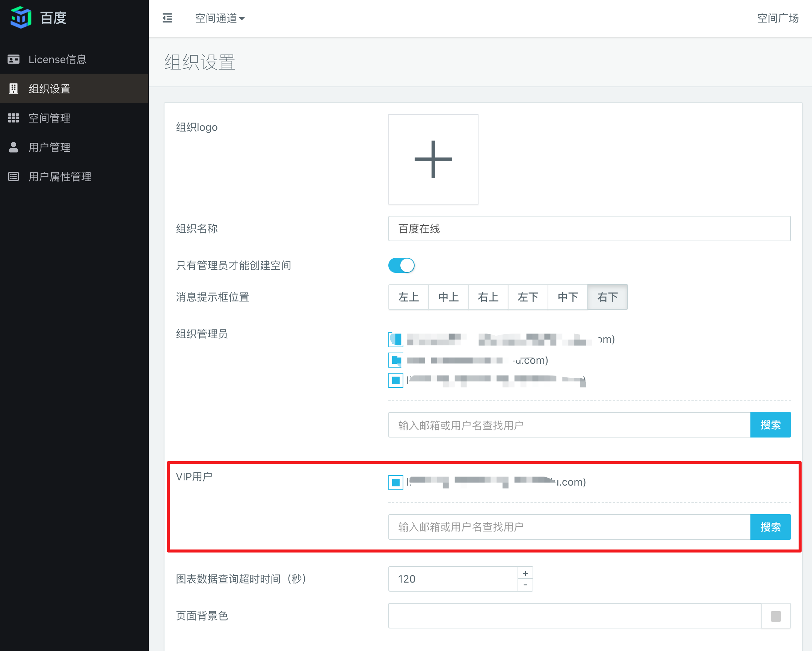Click the 组织名称 input field

tap(589, 229)
